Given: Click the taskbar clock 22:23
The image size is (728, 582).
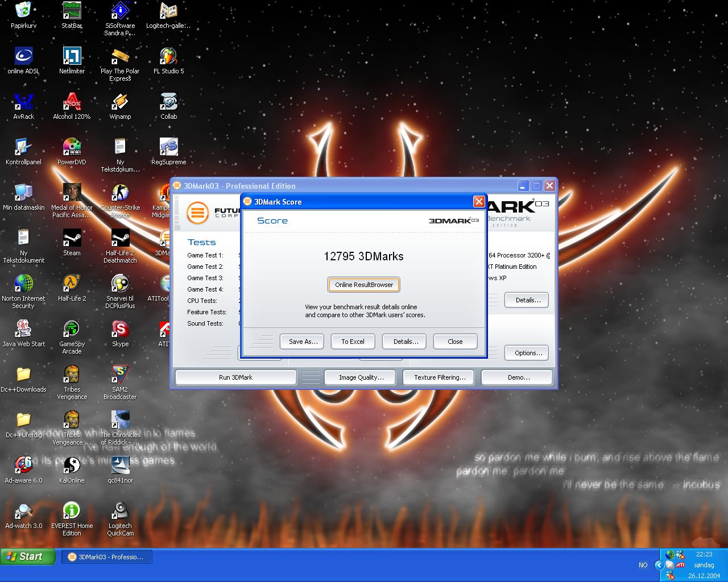Looking at the screenshot, I should pos(704,554).
